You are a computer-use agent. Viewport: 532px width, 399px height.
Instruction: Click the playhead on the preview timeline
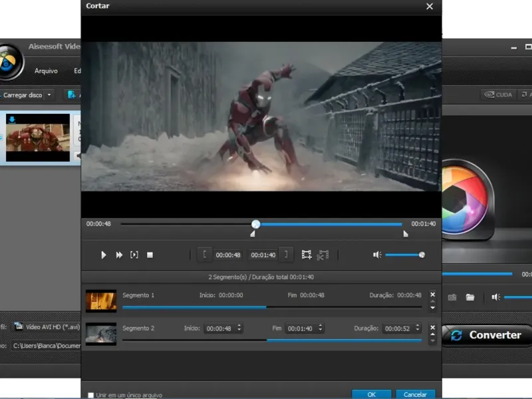pos(256,224)
